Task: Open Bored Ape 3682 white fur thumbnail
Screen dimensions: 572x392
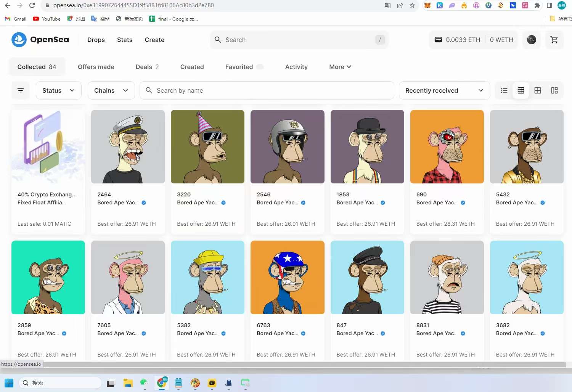Action: 527,278
